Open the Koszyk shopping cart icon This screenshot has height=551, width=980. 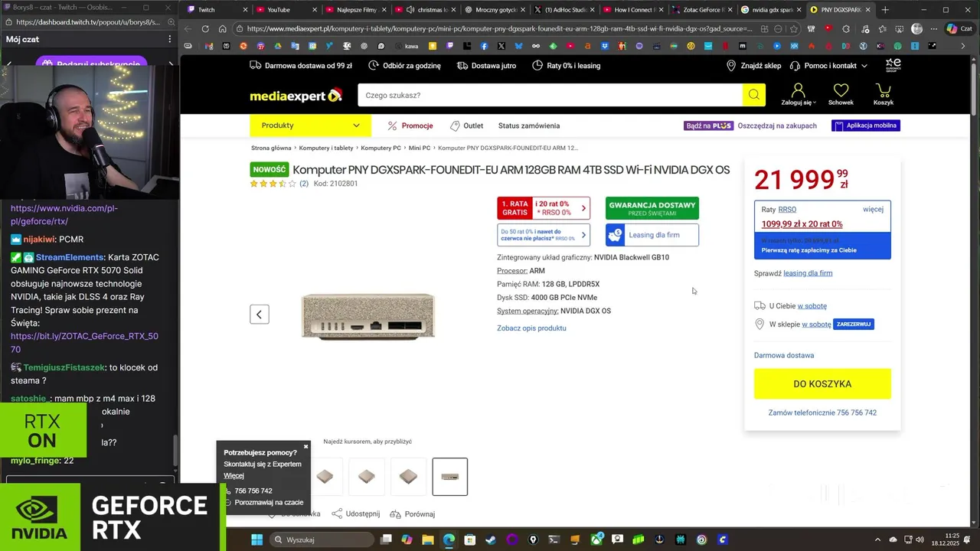(x=883, y=94)
